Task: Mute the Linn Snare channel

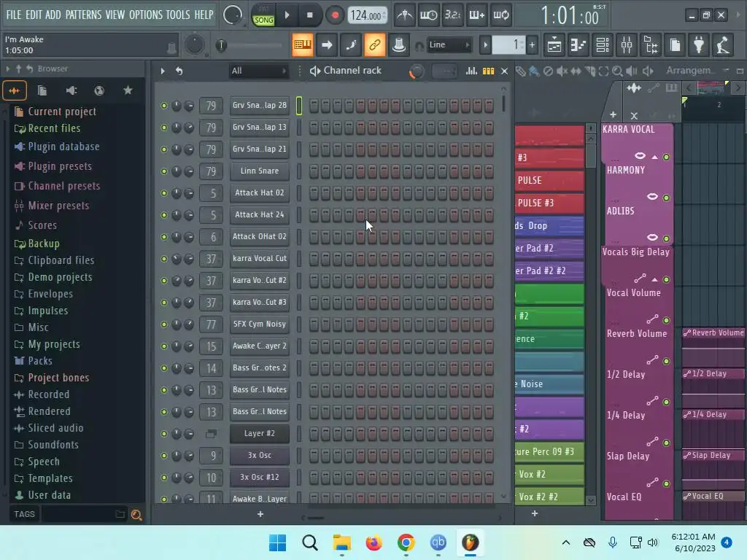Action: pyautogui.click(x=164, y=171)
